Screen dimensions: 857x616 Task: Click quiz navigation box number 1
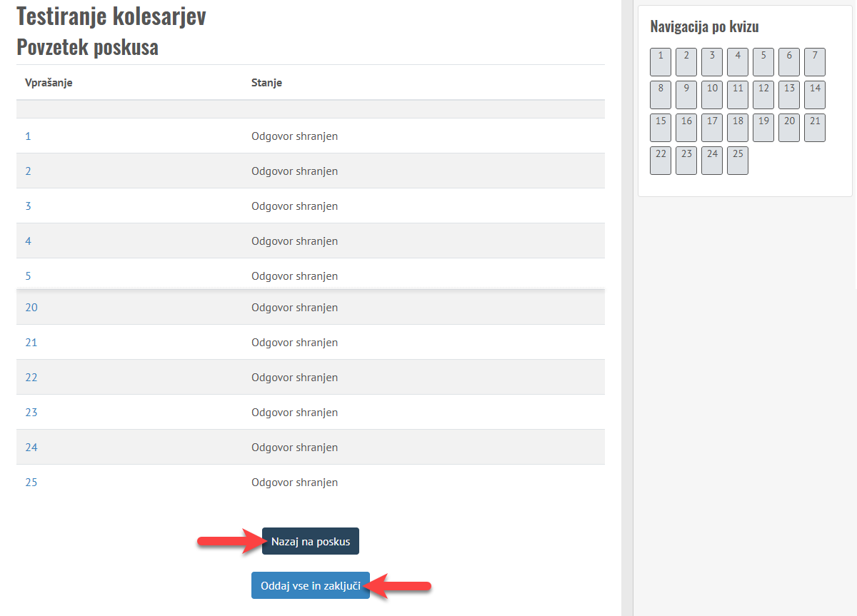(661, 62)
